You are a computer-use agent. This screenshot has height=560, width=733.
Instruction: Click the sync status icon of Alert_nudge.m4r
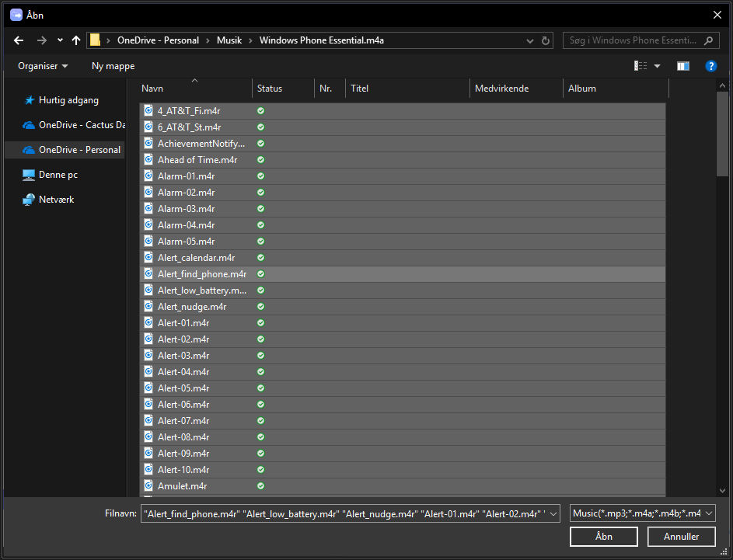[261, 306]
